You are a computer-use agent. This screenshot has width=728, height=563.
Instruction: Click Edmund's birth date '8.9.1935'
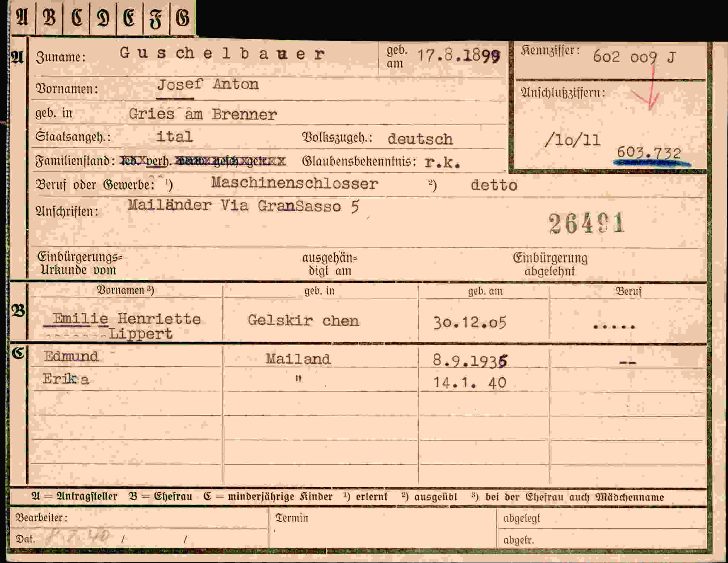[470, 361]
